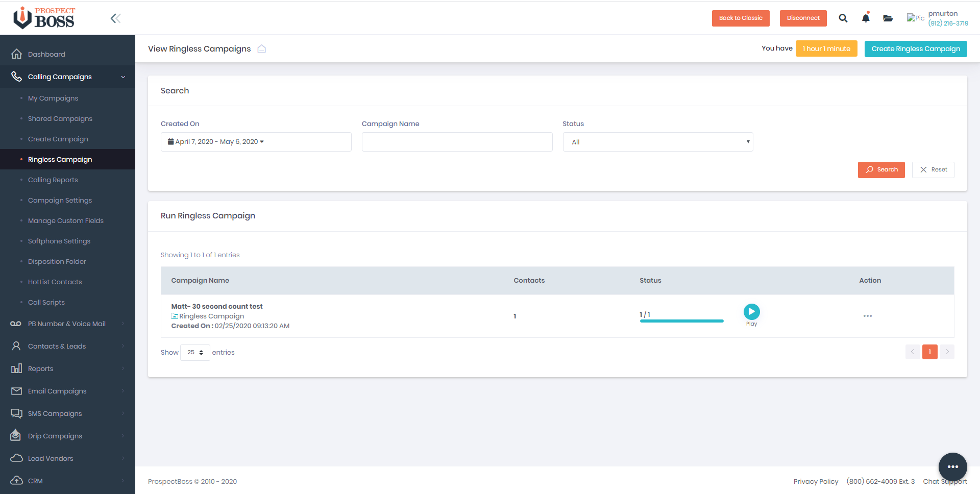Viewport: 980px width, 494px height.
Task: Reset the search filters
Action: [x=933, y=170]
